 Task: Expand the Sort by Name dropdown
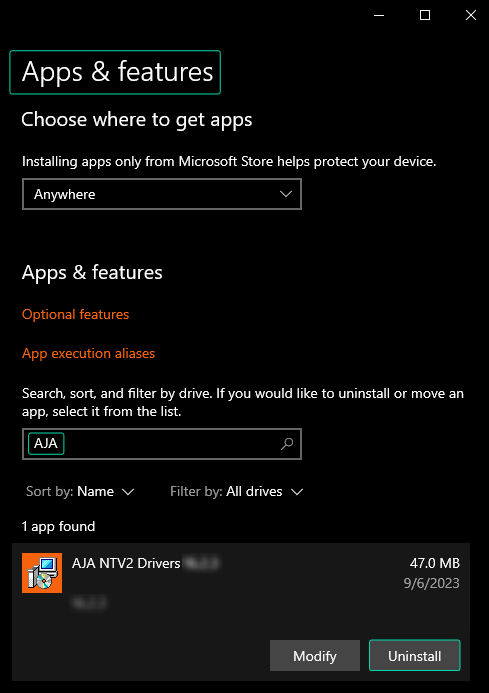(x=80, y=491)
